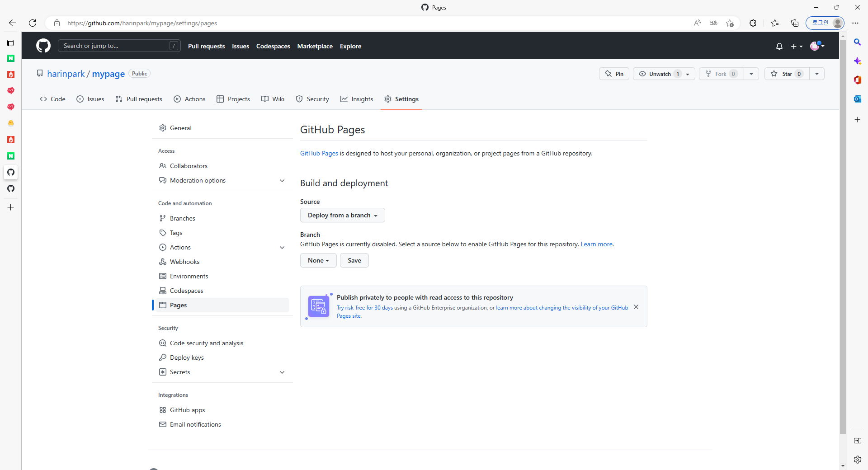868x470 pixels.
Task: Expand Moderation options in sidebar
Action: pos(222,180)
